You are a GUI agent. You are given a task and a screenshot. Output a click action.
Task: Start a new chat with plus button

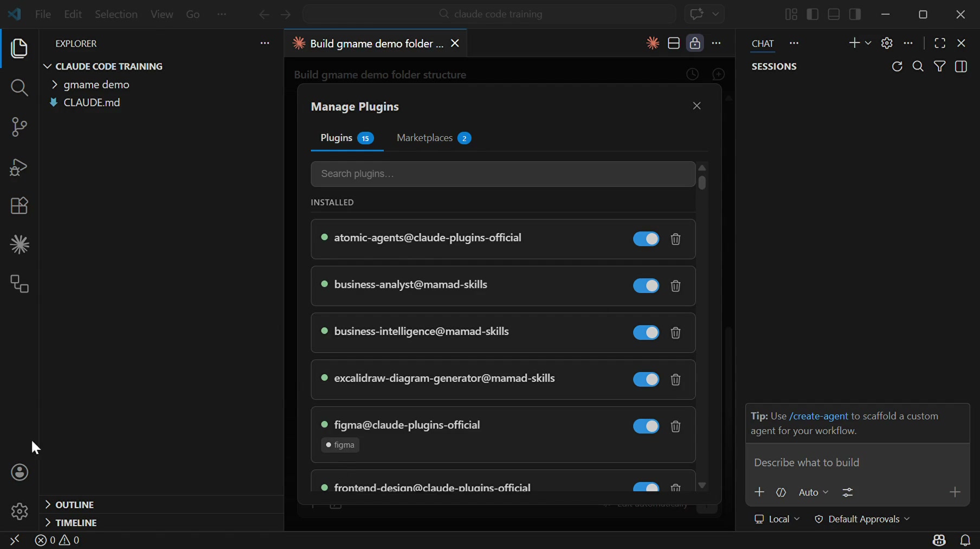coord(854,43)
